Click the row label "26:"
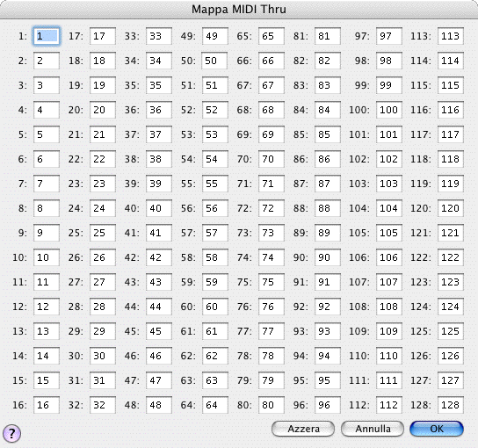478x448 pixels. point(76,257)
